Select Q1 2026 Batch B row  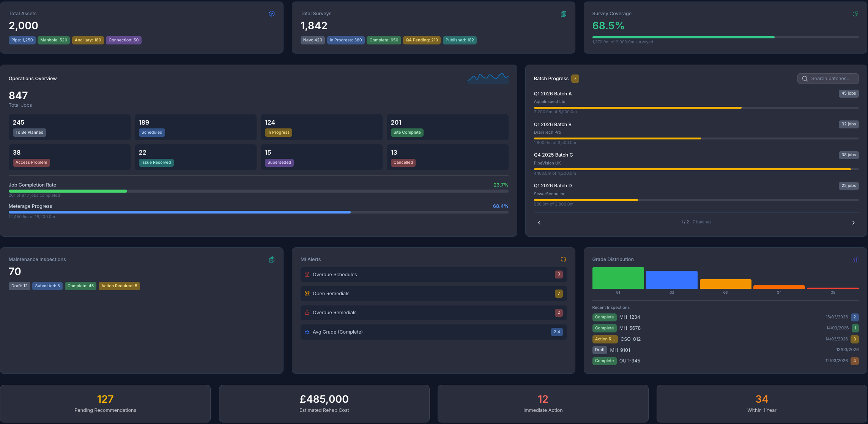tap(696, 133)
